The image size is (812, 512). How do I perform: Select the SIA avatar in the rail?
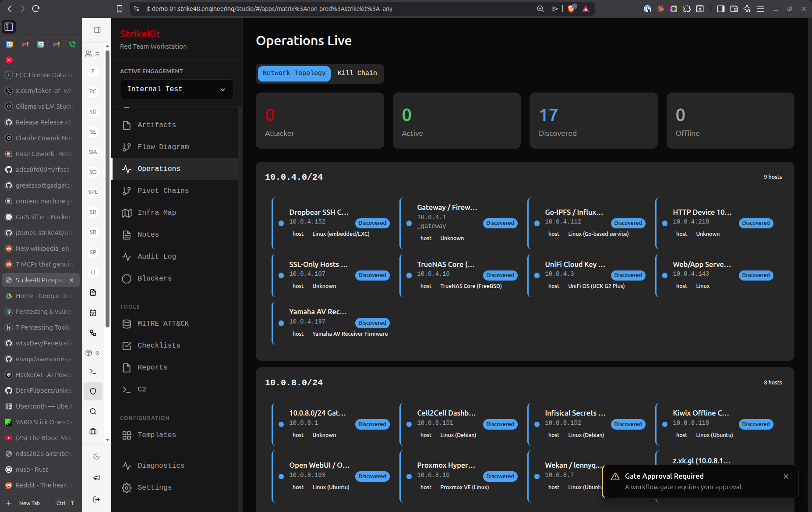tap(93, 152)
